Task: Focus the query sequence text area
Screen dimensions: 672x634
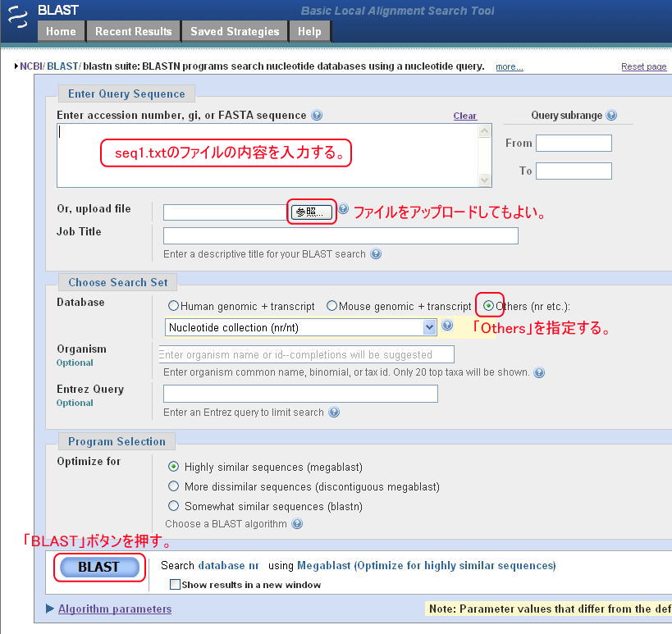Action: (267, 156)
